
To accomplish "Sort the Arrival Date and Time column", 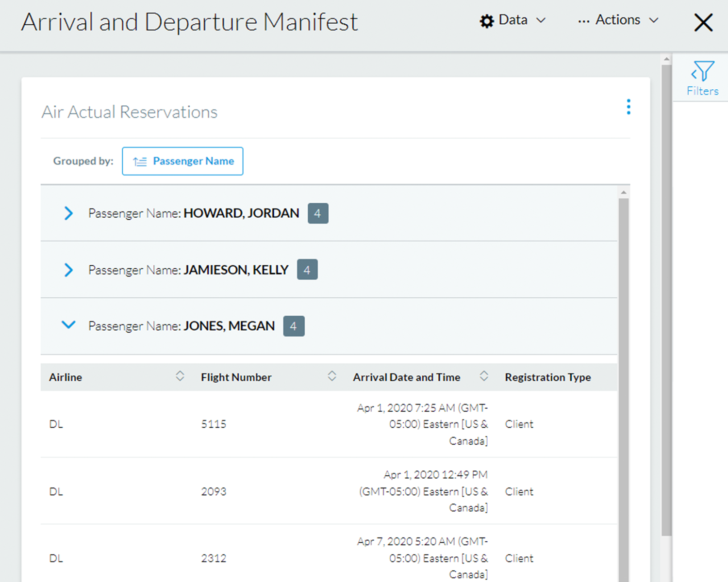I will [x=484, y=376].
